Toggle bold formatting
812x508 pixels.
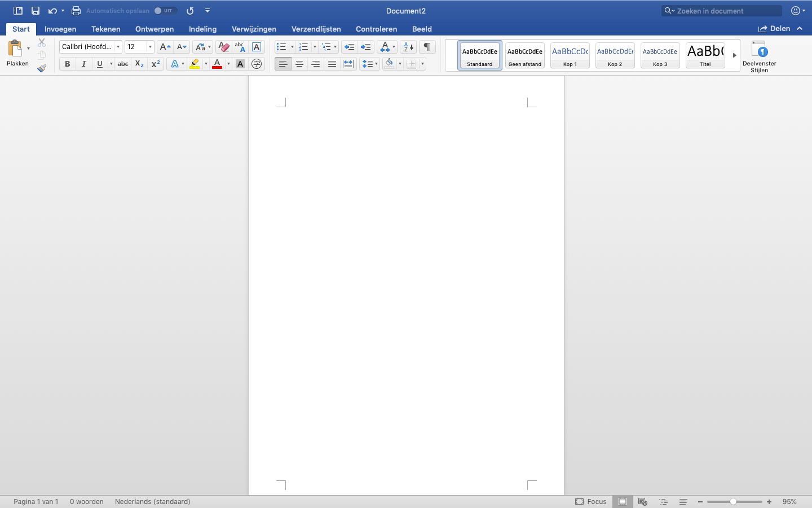click(68, 64)
